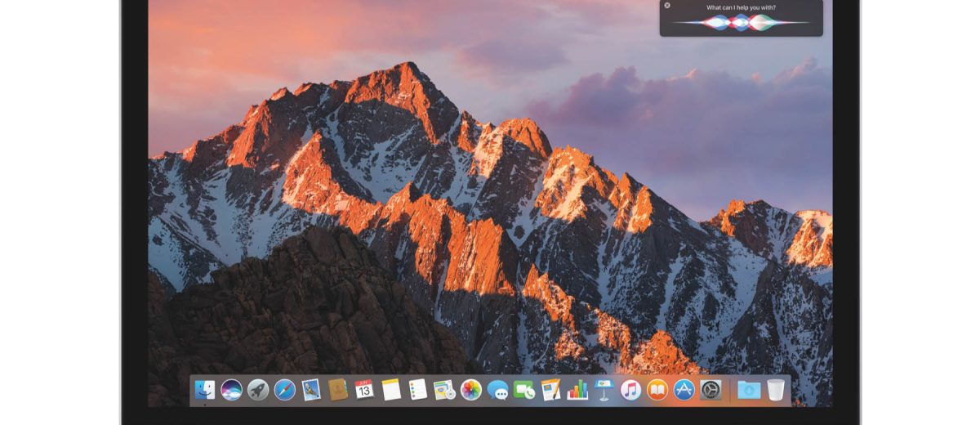Open Finder from the Dock
The width and height of the screenshot is (980, 425).
205,390
